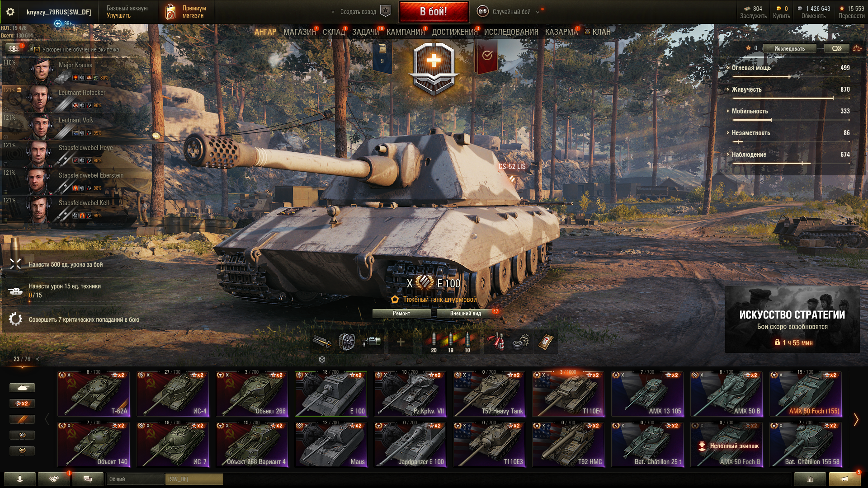Select the repair kit consumable slot
Image resolution: width=868 pixels, height=488 pixels.
click(x=521, y=342)
